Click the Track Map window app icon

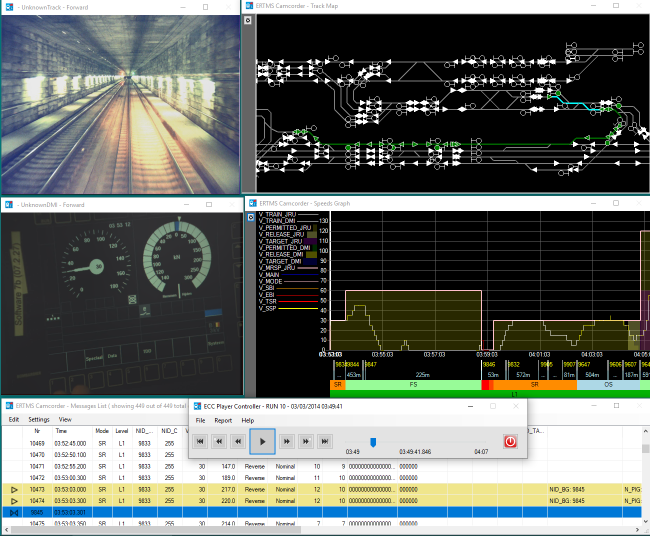click(x=249, y=6)
